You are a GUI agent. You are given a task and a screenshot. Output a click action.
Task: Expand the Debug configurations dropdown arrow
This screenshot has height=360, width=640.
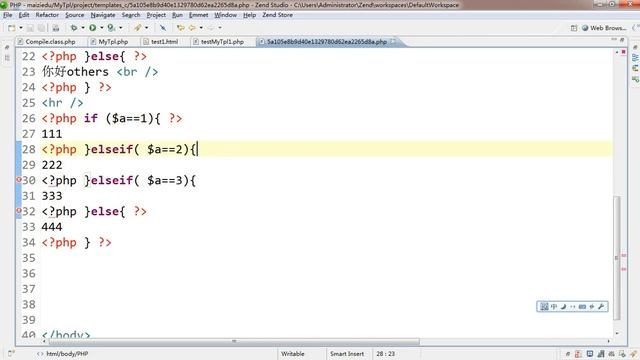(x=82, y=28)
